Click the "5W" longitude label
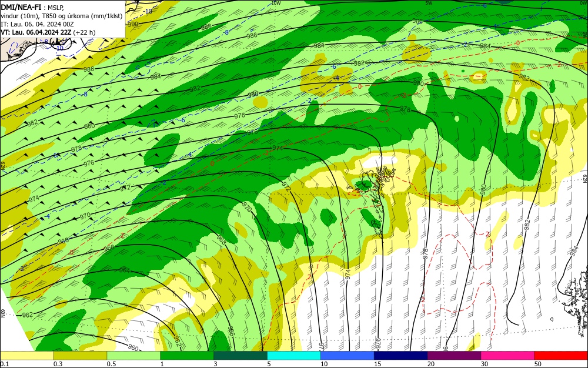The image size is (588, 368). coord(429,3)
